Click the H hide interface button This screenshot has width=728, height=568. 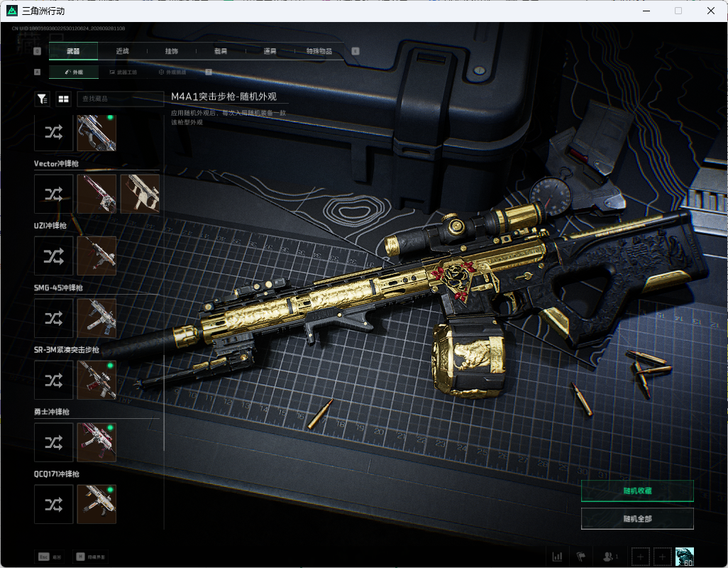click(91, 557)
